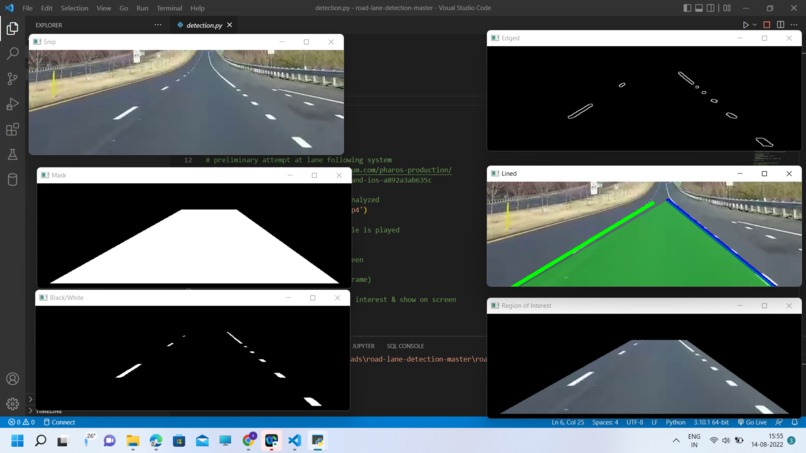Open the Extensions view
The width and height of the screenshot is (806, 453).
[12, 129]
